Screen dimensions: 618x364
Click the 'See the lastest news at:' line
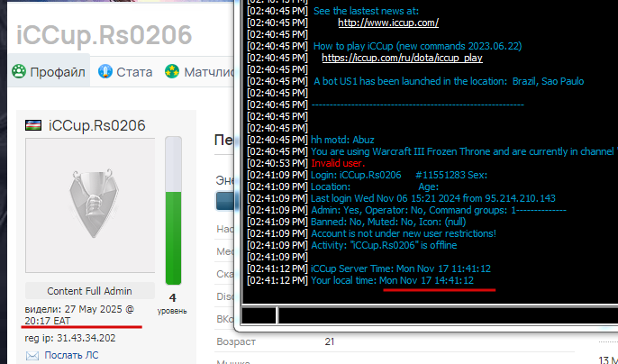(x=366, y=11)
